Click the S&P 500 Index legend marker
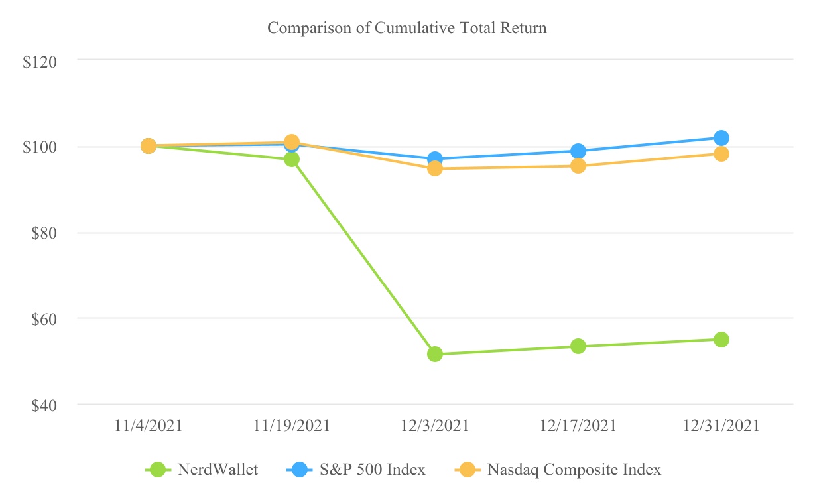The height and width of the screenshot is (504, 813). pyautogui.click(x=300, y=470)
